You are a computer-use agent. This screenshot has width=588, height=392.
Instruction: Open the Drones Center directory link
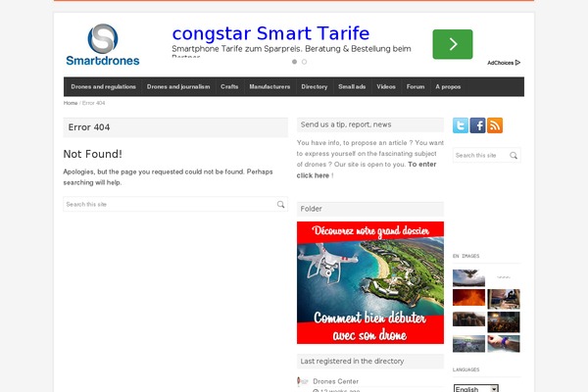coord(335,381)
